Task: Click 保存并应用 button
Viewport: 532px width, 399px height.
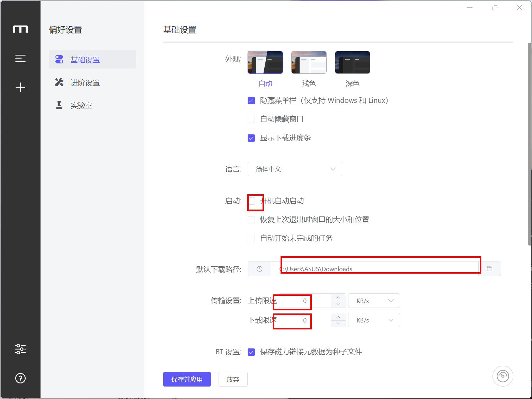Action: [187, 379]
